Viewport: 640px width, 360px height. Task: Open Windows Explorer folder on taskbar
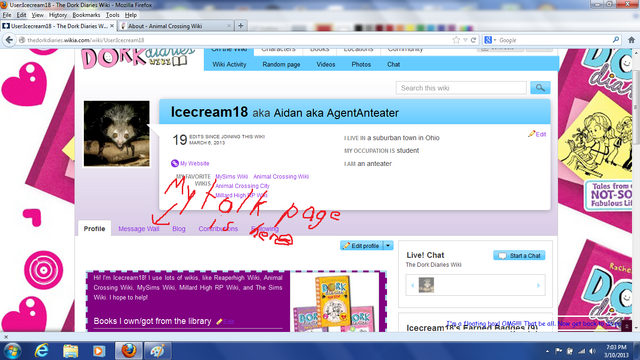[70, 351]
